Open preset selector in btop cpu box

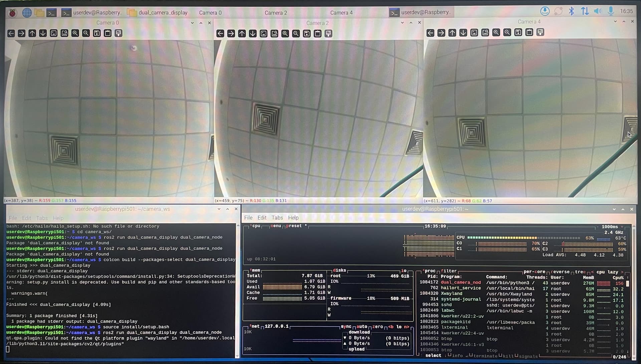click(x=294, y=226)
